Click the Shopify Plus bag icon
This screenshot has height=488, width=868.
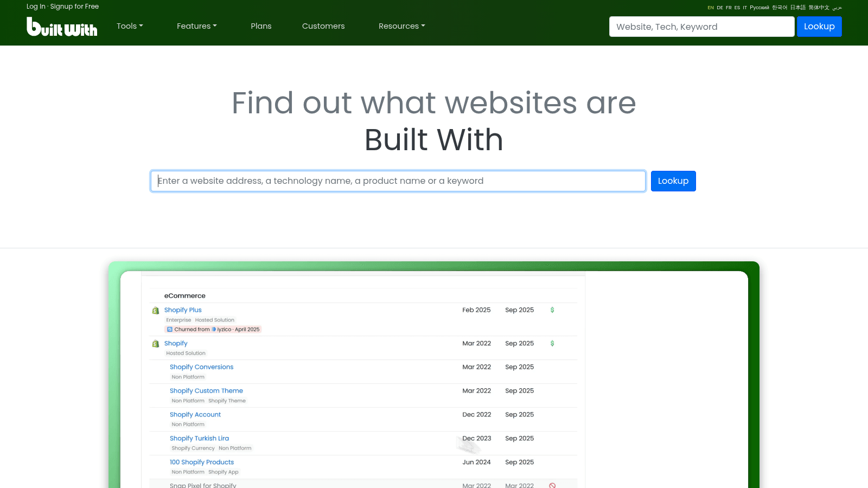point(156,310)
